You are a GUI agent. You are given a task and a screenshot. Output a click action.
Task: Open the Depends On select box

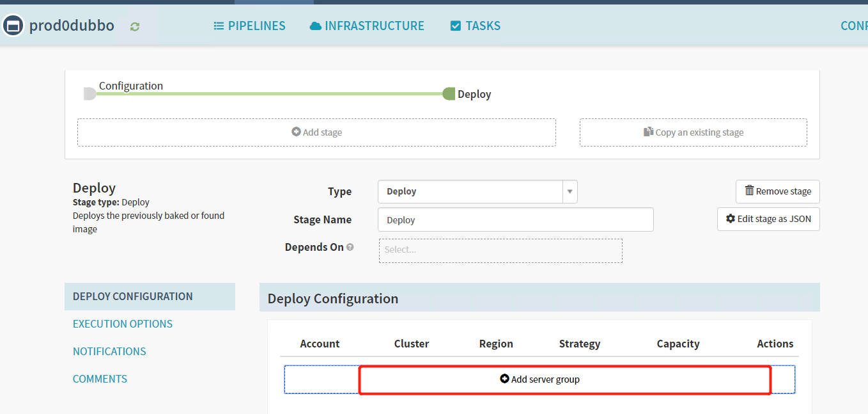(x=500, y=250)
